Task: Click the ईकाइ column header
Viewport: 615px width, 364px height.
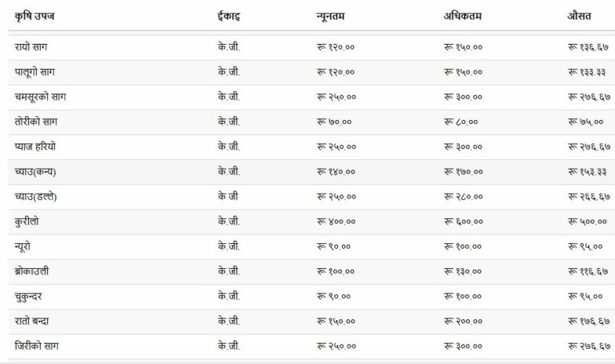Action: [229, 16]
